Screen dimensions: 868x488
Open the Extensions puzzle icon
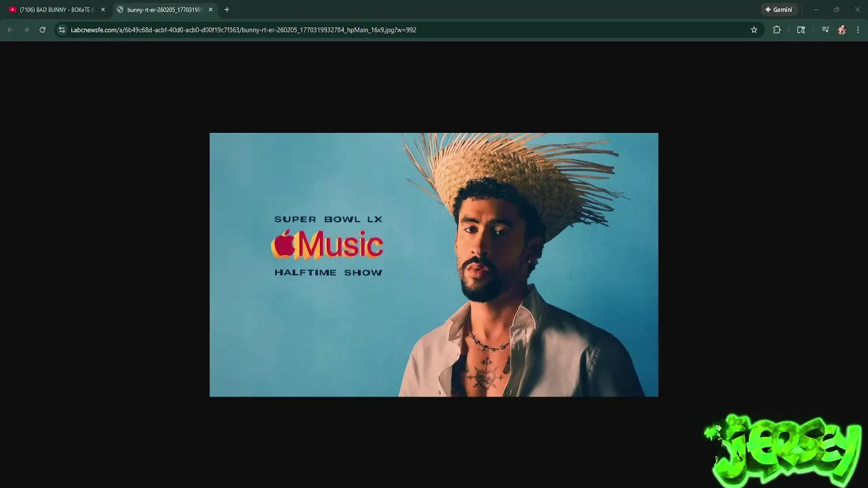(777, 30)
